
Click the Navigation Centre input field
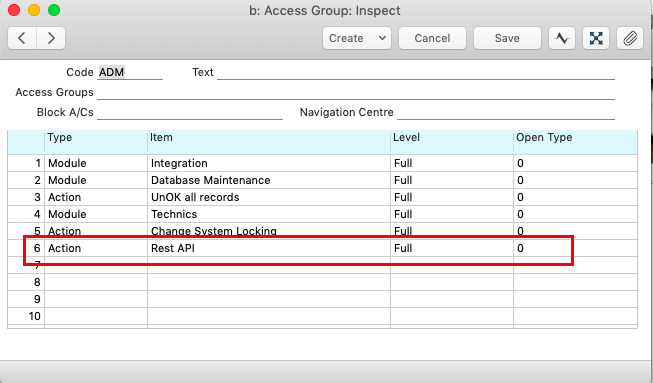click(506, 112)
